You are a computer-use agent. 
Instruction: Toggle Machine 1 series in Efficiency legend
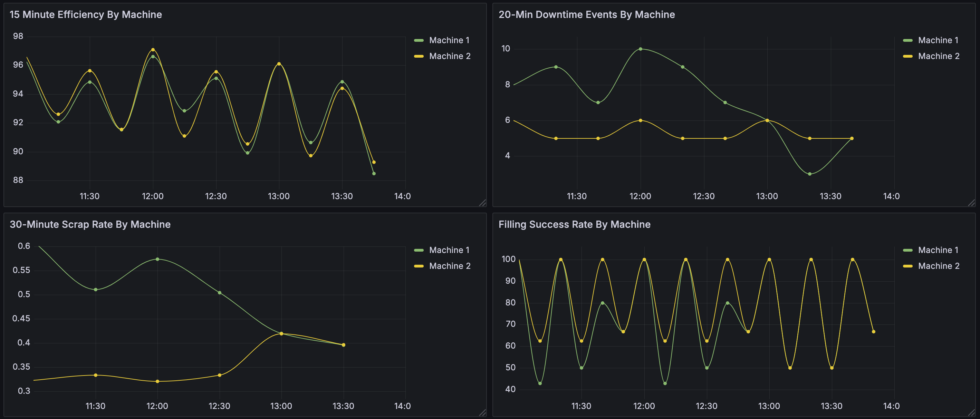click(x=449, y=40)
